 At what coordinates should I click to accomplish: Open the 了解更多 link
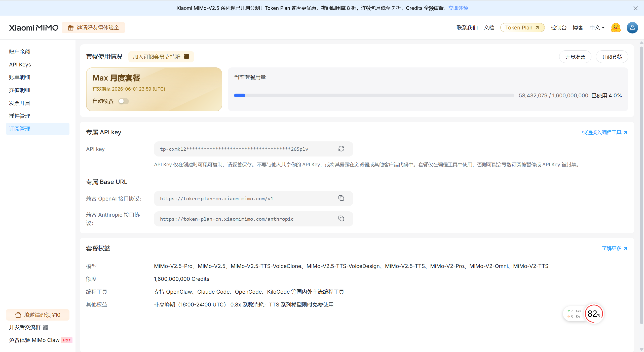614,249
